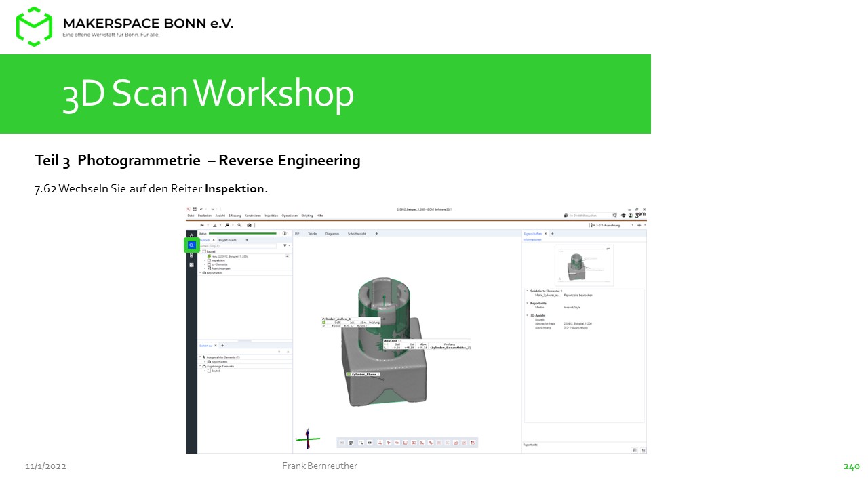The image size is (868, 488).
Task: Click the camera snapshot icon in toolbar
Action: coord(249,225)
